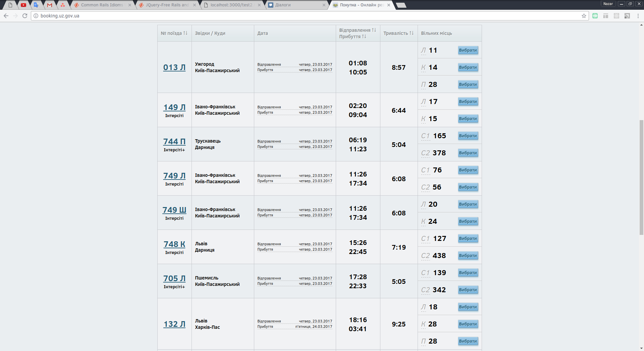
Task: Switch to Common Rails Idioms tab
Action: pos(102,5)
